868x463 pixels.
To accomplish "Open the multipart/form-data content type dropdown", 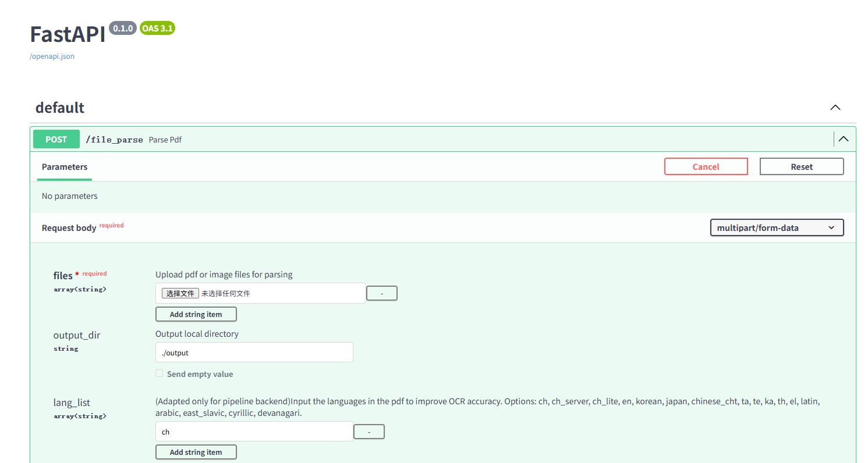I will pyautogui.click(x=777, y=228).
